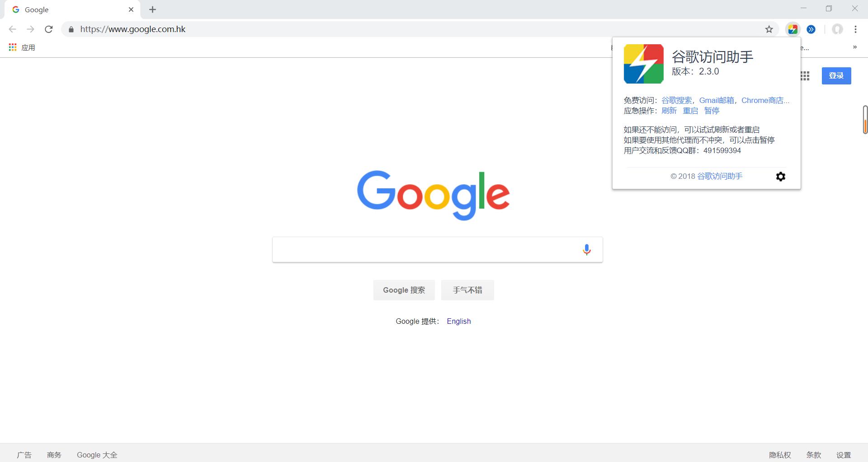Click the voice search microphone icon
Screen dimensions: 868x462
click(586, 249)
